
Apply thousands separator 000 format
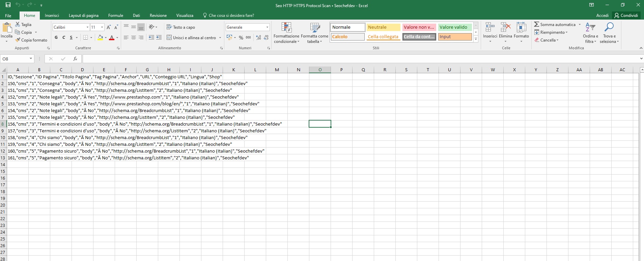(x=248, y=37)
